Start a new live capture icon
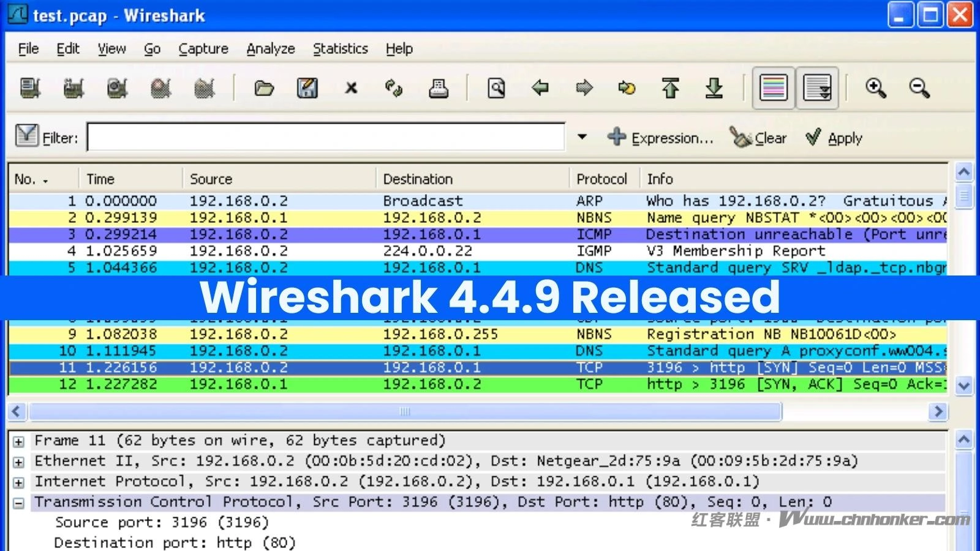The height and width of the screenshot is (551, 980). tap(117, 88)
